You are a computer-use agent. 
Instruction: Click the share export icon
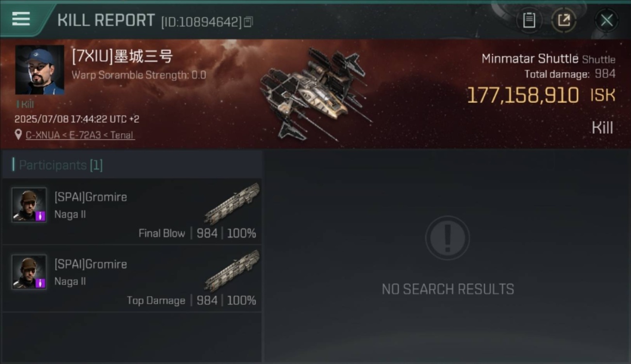coord(564,20)
